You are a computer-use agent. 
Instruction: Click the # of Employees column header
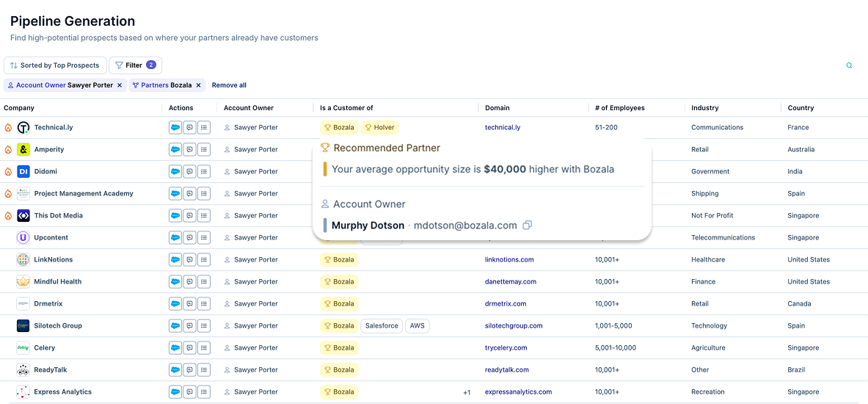619,108
